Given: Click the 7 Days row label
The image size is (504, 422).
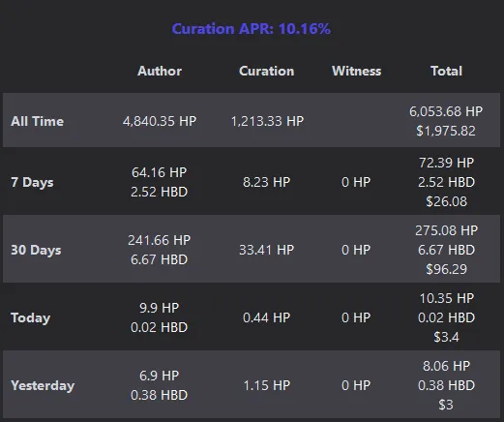Looking at the screenshot, I should [x=32, y=182].
